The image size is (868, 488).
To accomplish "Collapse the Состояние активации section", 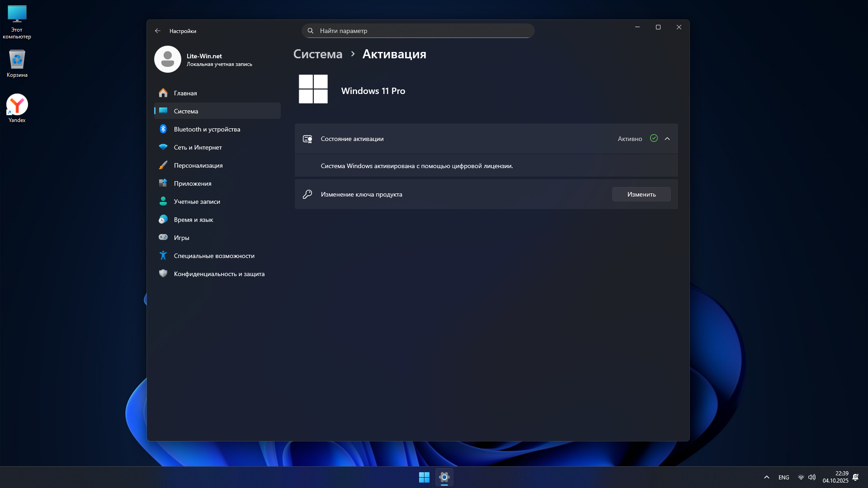I will click(x=667, y=139).
